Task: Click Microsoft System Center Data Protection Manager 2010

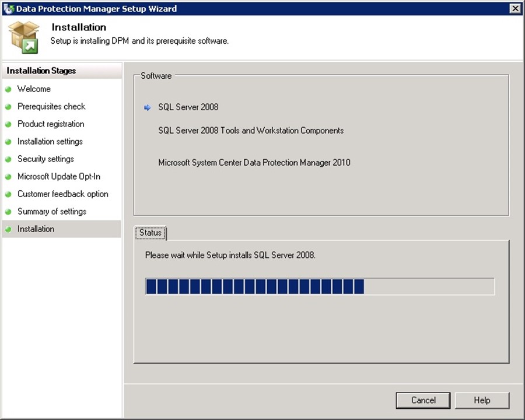Action: 254,163
